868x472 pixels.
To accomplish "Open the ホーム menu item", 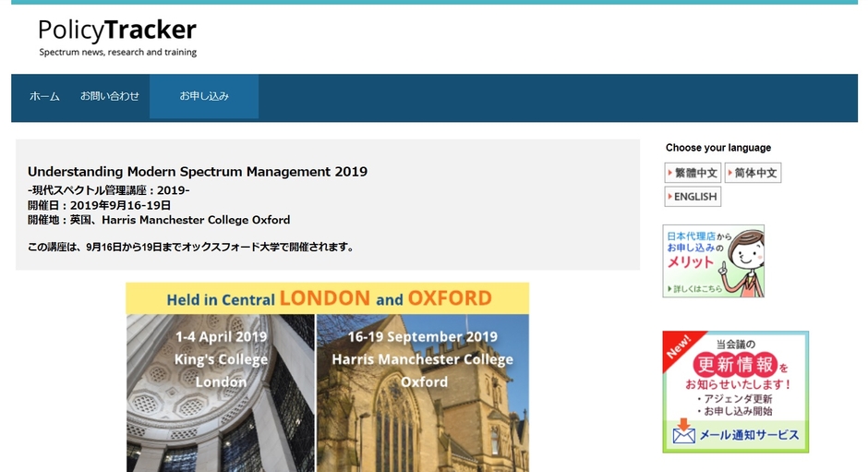I will point(44,96).
